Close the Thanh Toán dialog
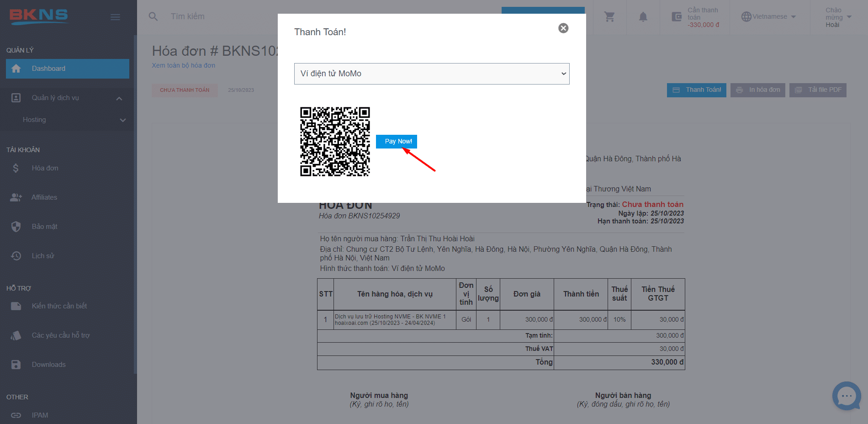Screen dimensions: 868x424 click(563, 28)
